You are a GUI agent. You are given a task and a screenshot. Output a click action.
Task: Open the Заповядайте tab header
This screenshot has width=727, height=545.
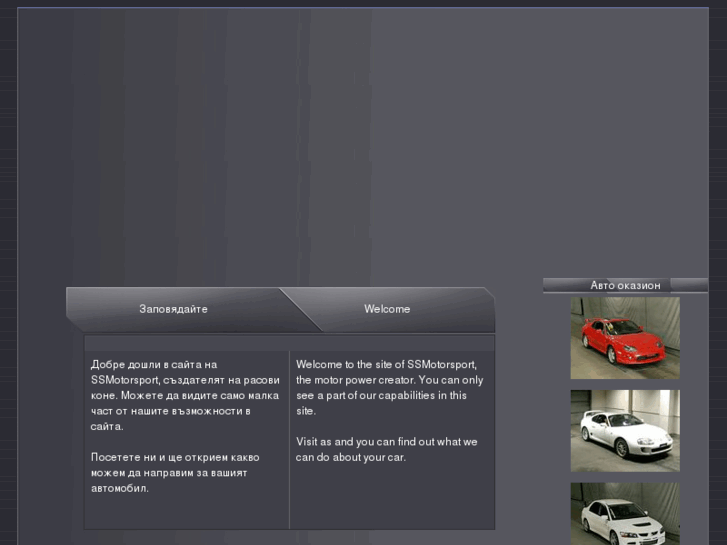[x=173, y=309]
